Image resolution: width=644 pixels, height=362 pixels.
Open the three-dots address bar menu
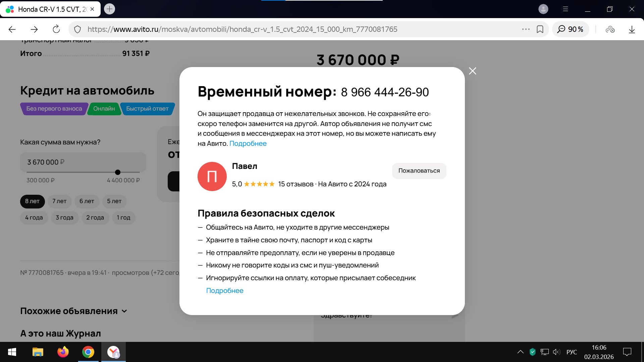click(x=526, y=29)
